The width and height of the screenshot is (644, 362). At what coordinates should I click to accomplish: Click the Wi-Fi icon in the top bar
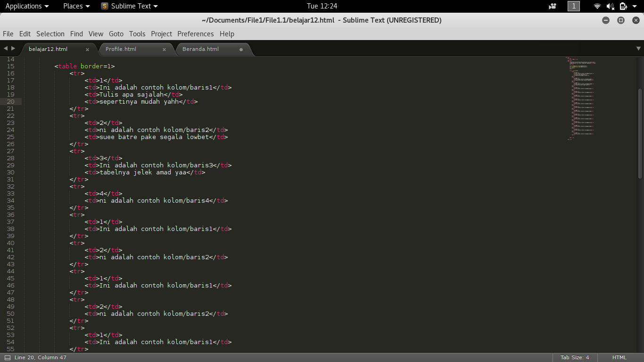point(597,6)
